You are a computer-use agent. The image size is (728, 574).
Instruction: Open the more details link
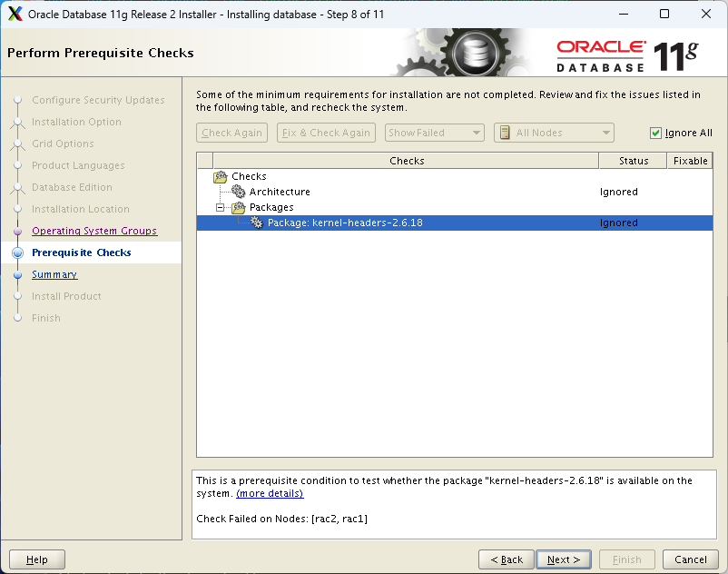point(270,493)
